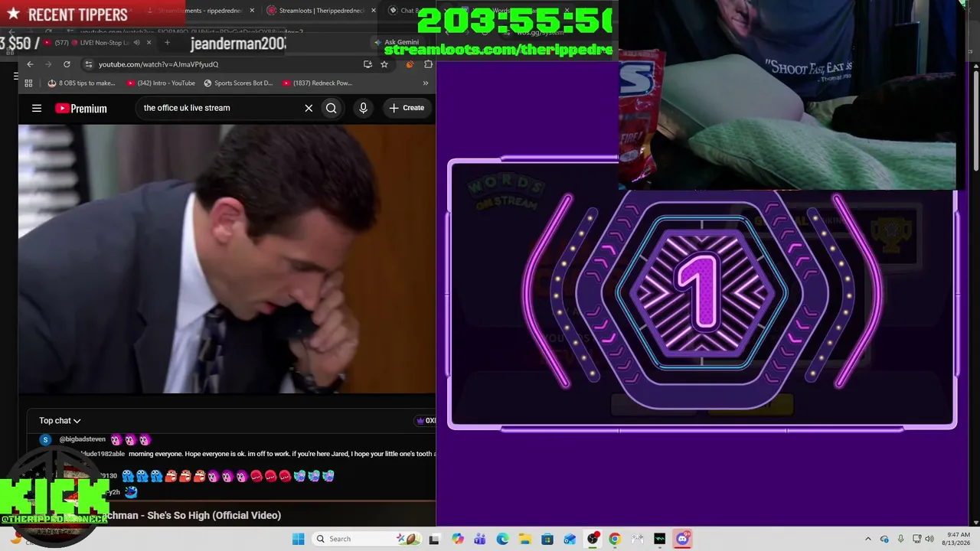Click the YouTube Premium logo
Viewport: 980px width, 551px height.
pyautogui.click(x=81, y=108)
